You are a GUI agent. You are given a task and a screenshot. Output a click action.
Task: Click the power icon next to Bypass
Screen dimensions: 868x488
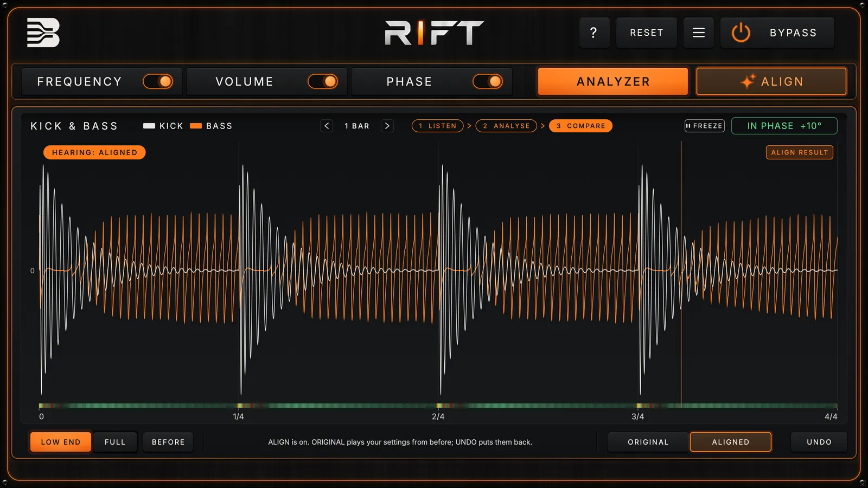(741, 33)
